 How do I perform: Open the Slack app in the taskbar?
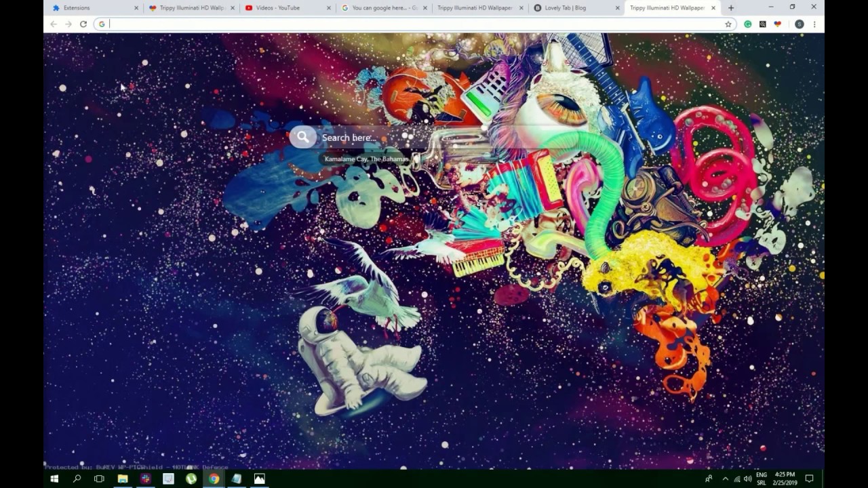pyautogui.click(x=145, y=479)
